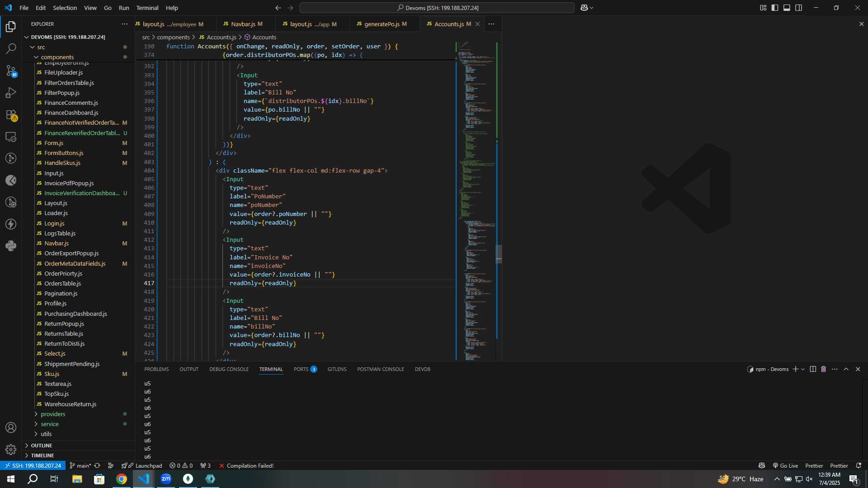This screenshot has width=868, height=488.
Task: Open notifications bell in status bar
Action: coord(859,465)
